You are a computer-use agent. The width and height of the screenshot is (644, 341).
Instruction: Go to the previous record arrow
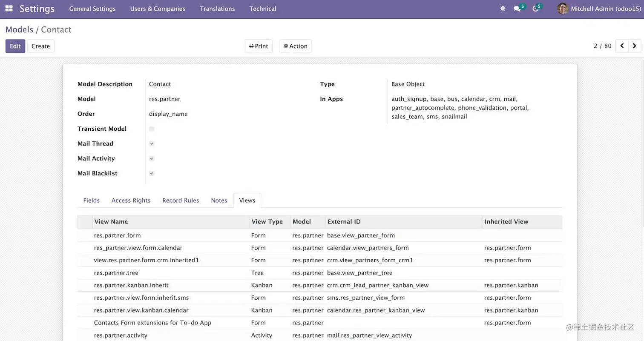(622, 46)
